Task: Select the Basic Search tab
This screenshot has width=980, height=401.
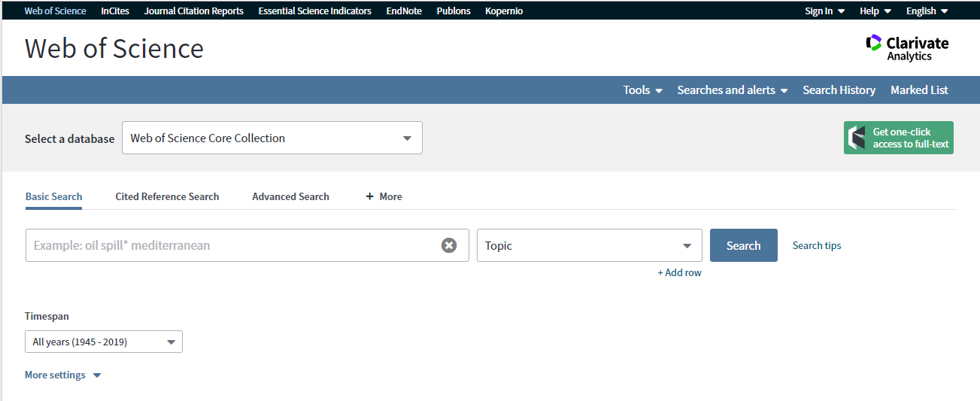Action: [x=53, y=196]
